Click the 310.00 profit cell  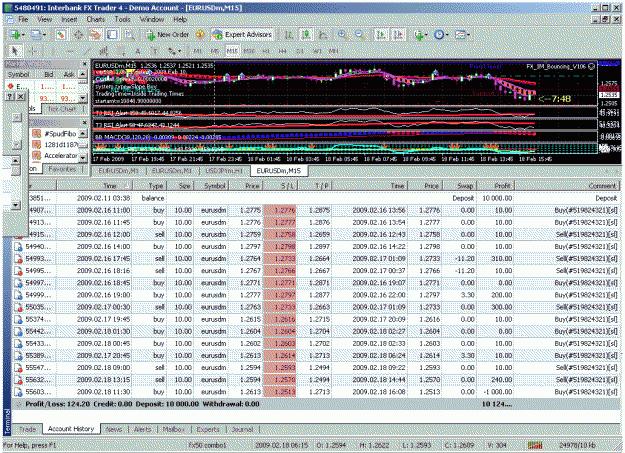click(x=495, y=259)
